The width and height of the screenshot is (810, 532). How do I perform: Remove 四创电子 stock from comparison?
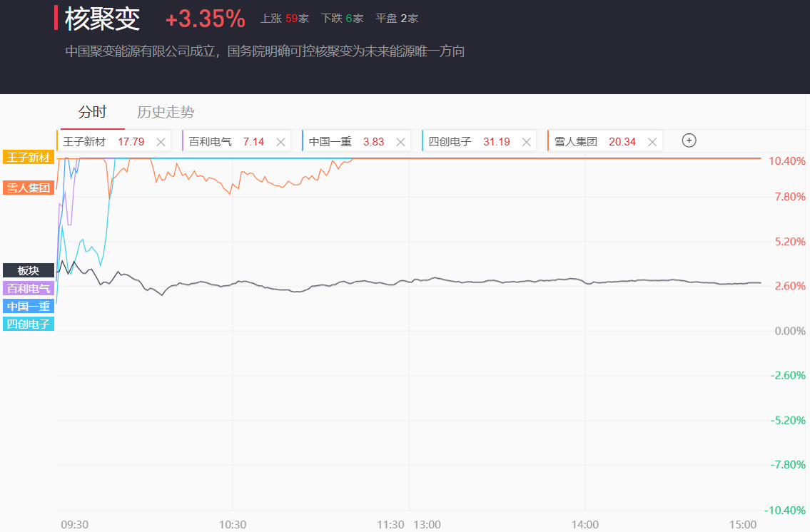coord(526,142)
